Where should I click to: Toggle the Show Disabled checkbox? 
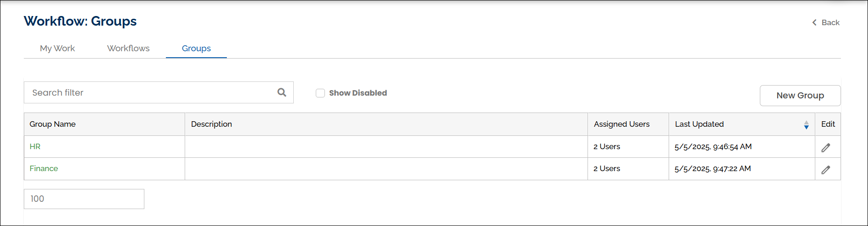(x=320, y=93)
